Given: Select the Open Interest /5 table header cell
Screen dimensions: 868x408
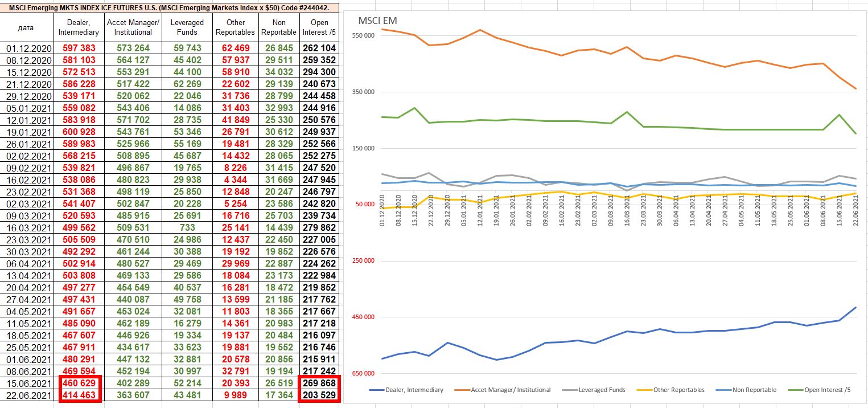Looking at the screenshot, I should pyautogui.click(x=319, y=27).
